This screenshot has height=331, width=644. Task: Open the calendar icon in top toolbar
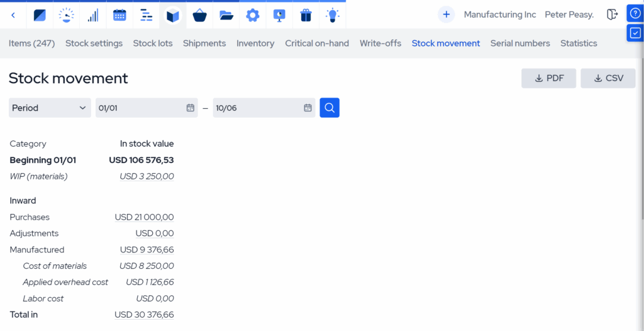pyautogui.click(x=119, y=15)
